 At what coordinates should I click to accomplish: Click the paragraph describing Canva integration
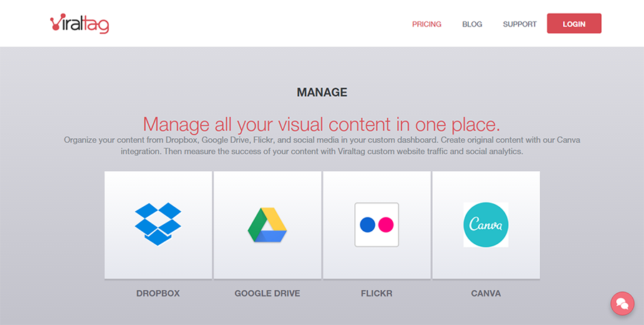pos(322,145)
